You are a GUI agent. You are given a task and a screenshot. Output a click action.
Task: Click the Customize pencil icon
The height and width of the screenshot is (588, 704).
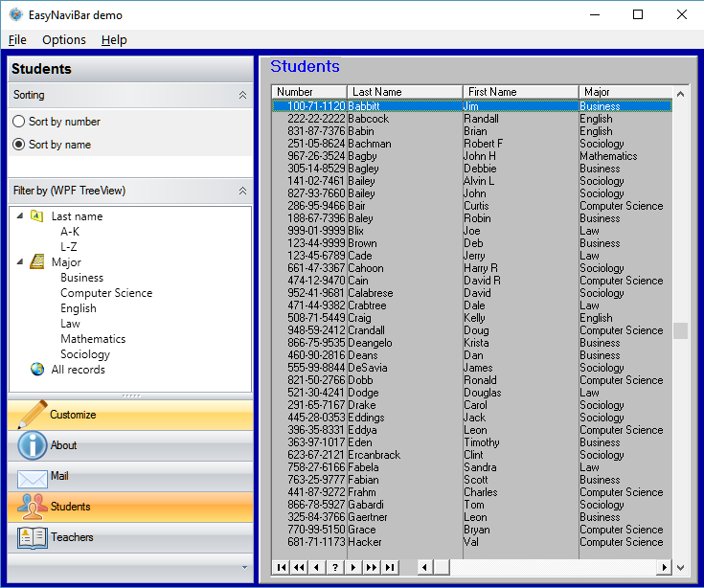coord(32,415)
